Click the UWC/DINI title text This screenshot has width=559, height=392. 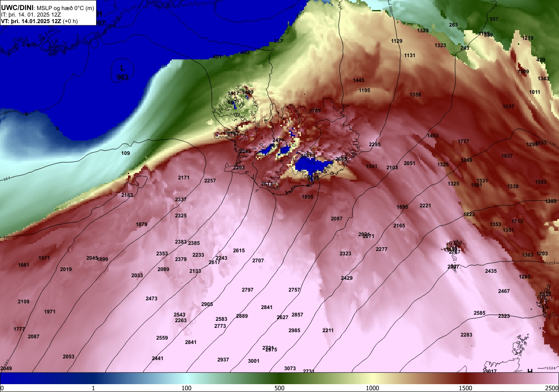pos(17,7)
